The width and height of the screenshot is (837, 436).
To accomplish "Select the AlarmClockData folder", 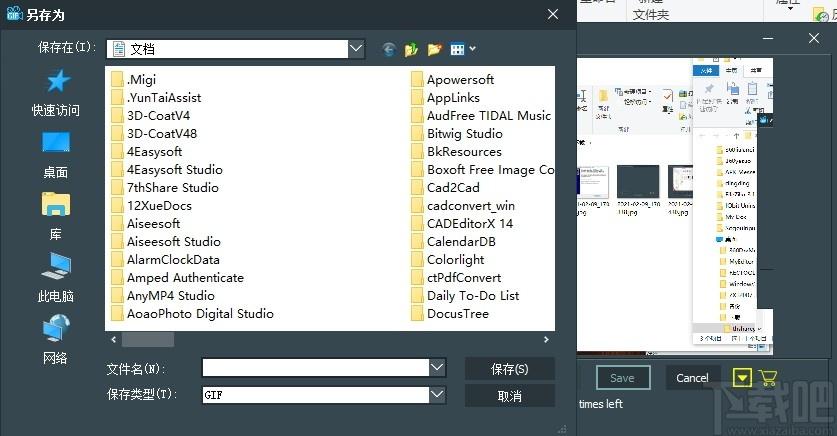I will (x=165, y=260).
